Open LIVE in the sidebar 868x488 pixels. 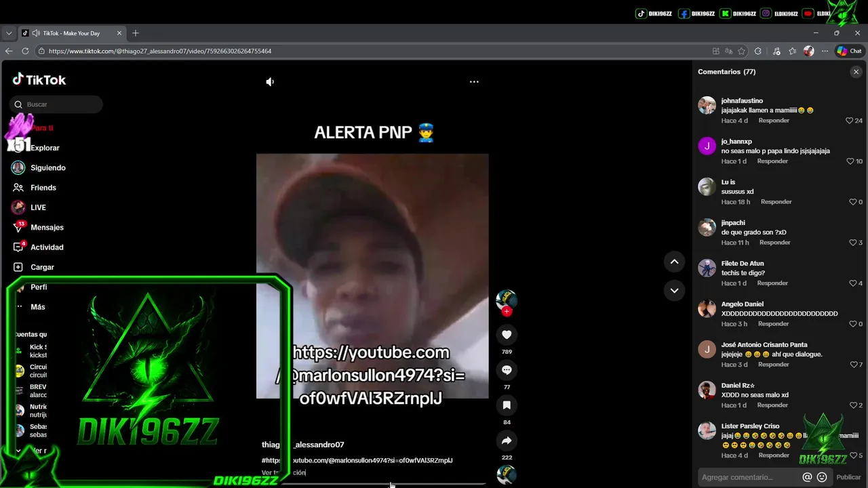[37, 207]
